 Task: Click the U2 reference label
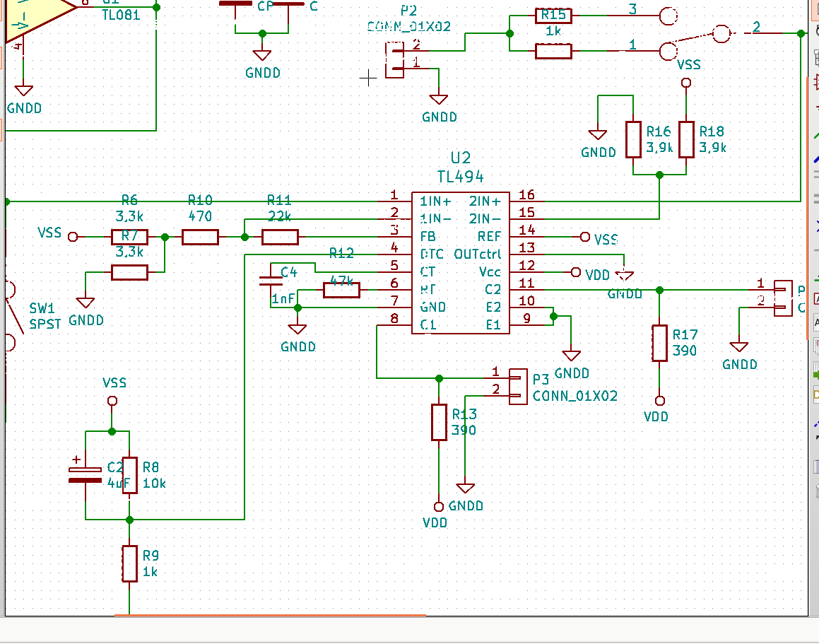point(460,158)
